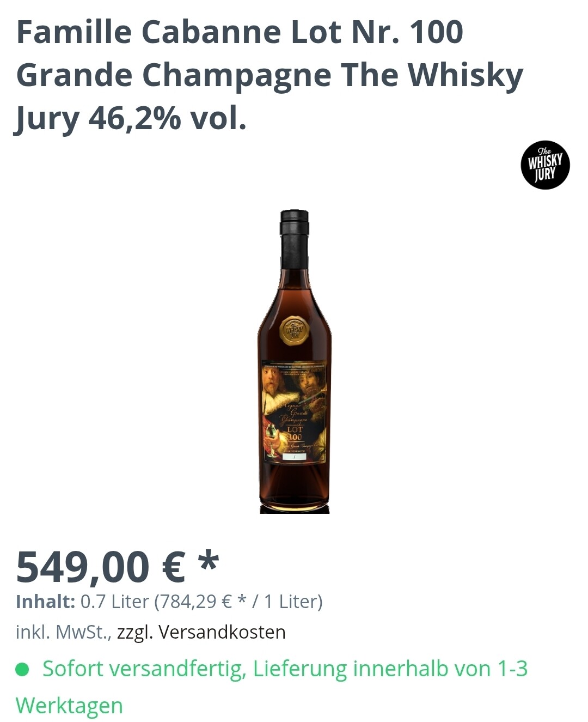Image resolution: width=588 pixels, height=722 pixels.
Task: Click the asterisk next to 549,00 €
Action: (x=208, y=562)
